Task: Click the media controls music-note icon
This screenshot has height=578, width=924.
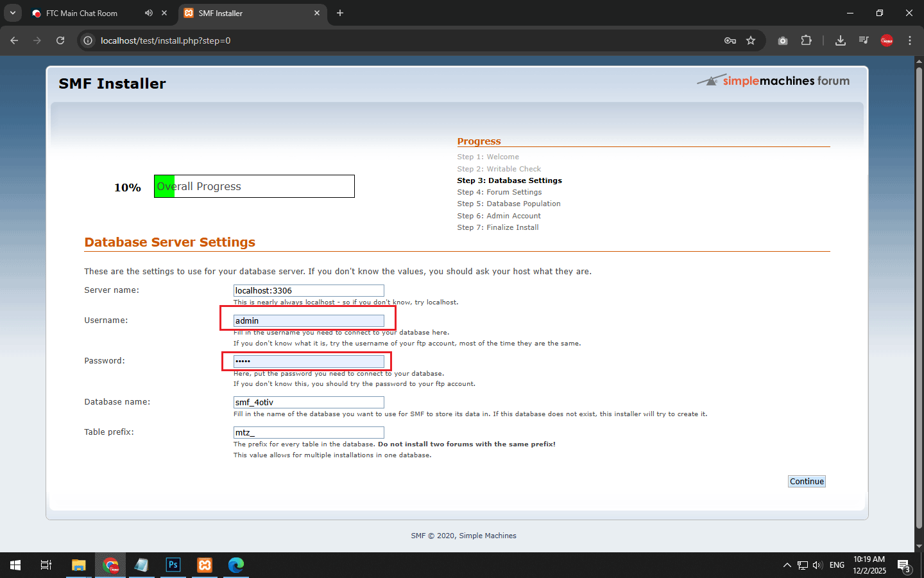Action: pyautogui.click(x=864, y=40)
